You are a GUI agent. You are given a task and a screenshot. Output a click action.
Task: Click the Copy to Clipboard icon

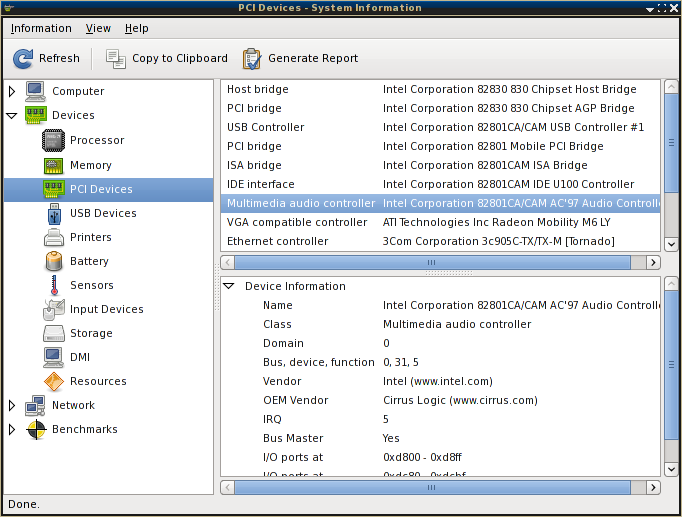(x=116, y=59)
